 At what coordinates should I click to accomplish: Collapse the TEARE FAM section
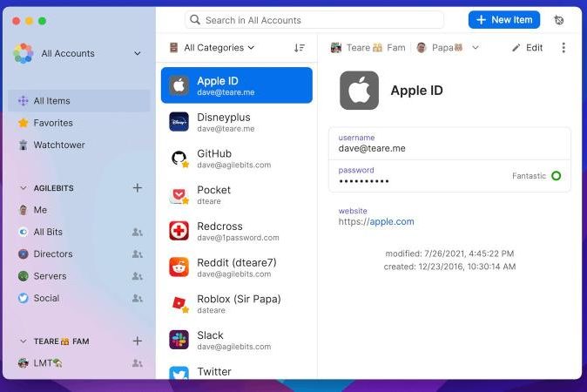[24, 341]
